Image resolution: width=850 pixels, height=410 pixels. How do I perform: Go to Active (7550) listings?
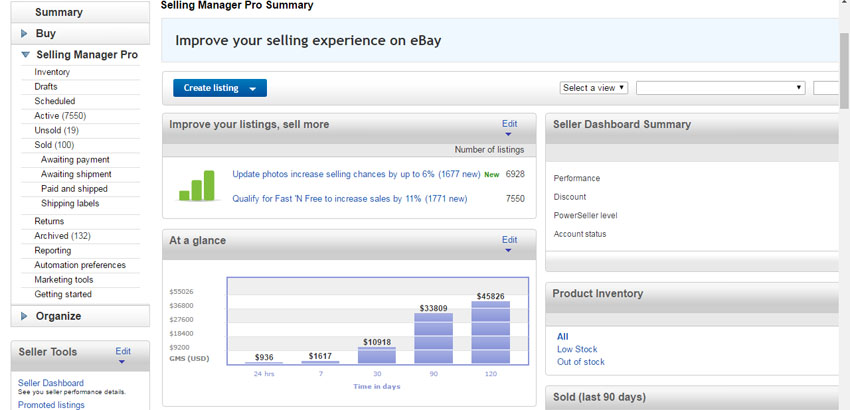pos(60,116)
